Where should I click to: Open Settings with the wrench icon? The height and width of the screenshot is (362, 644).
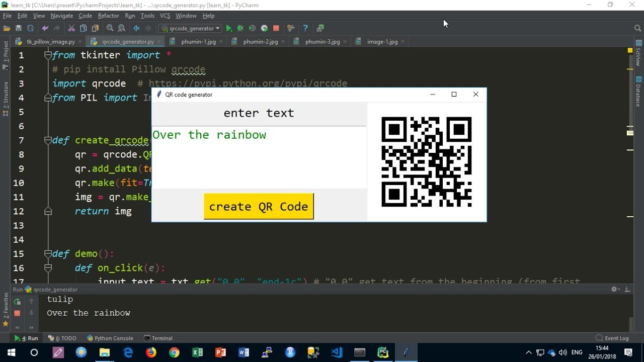point(290,28)
